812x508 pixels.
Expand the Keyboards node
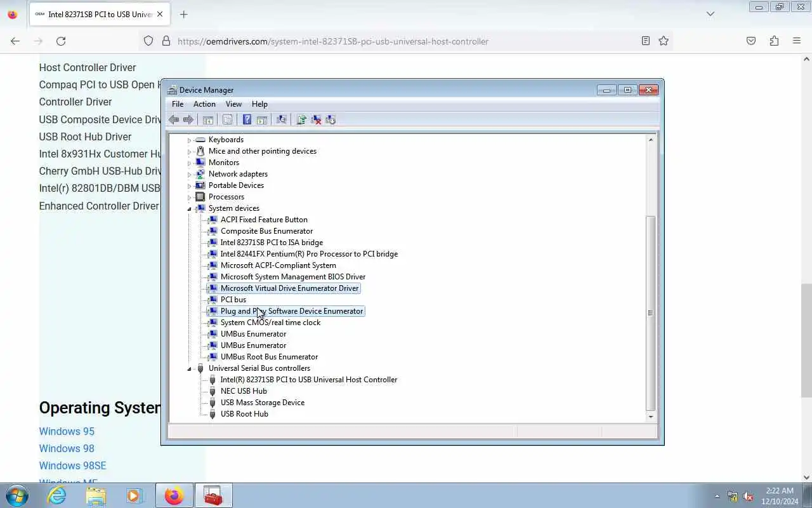[x=189, y=140]
